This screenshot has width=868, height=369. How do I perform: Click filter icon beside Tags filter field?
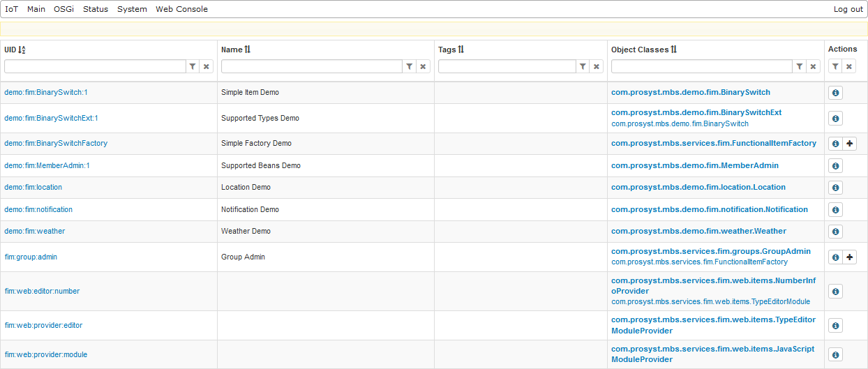pyautogui.click(x=583, y=66)
